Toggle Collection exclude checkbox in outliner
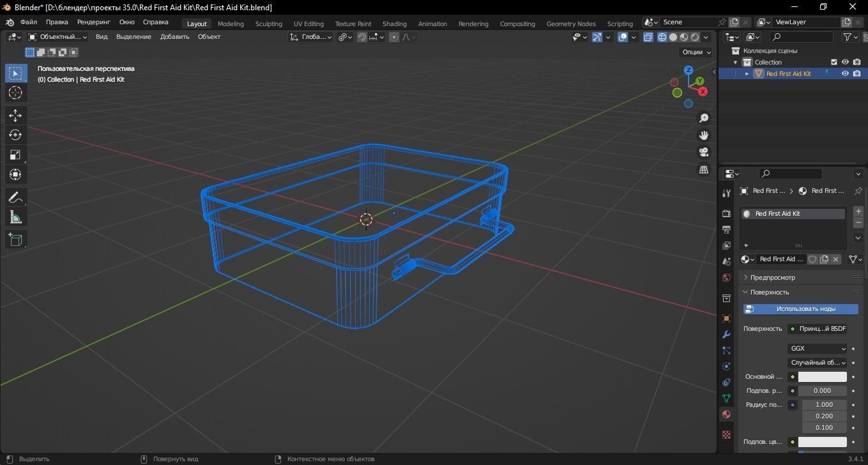868x465 pixels. coord(834,62)
